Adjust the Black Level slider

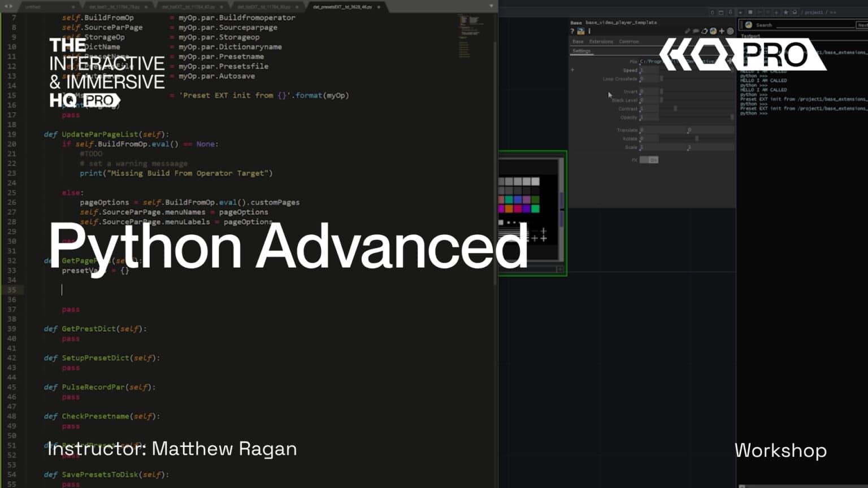[697, 100]
